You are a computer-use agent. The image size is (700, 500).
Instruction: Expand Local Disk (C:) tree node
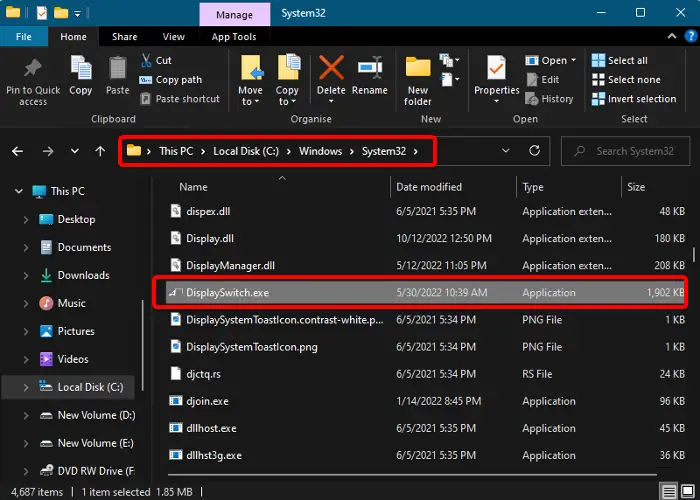[25, 387]
